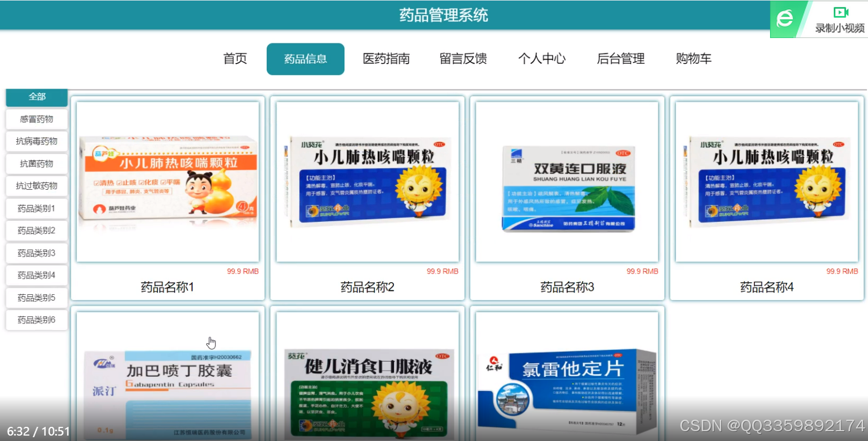Filter by 抗过敏药物 category
Viewport: 868px width, 441px height.
point(37,186)
